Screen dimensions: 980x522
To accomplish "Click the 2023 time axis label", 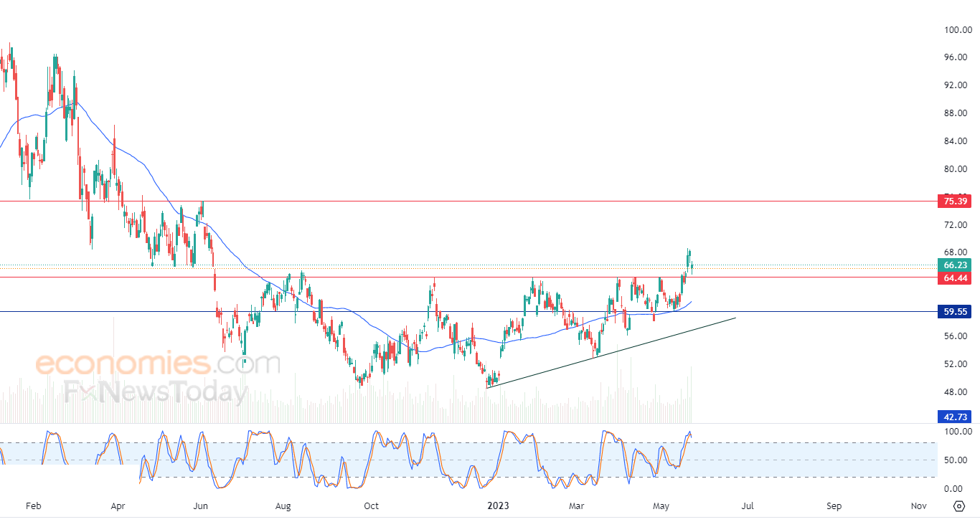I will [497, 506].
